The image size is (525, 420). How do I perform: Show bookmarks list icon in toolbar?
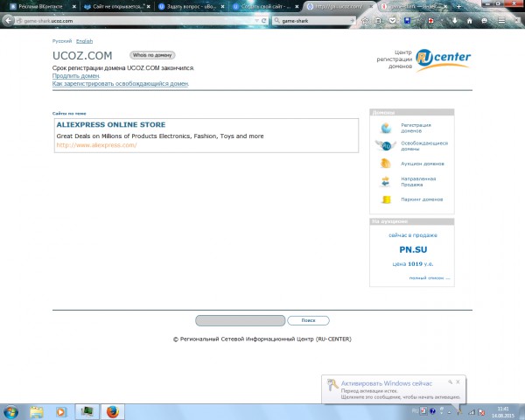point(378,21)
